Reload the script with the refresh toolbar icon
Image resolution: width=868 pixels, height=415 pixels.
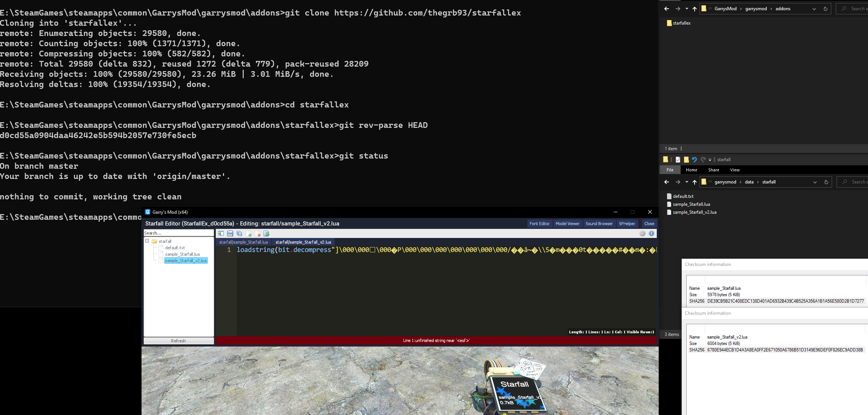point(267,233)
